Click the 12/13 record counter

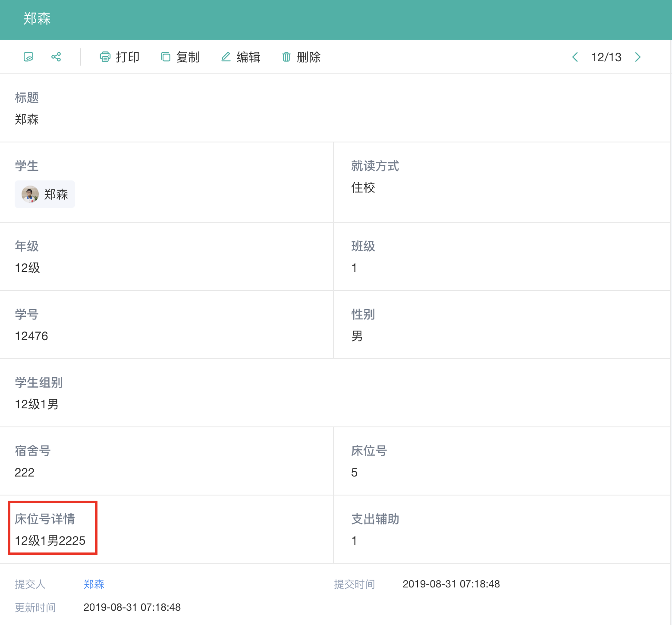click(x=606, y=57)
